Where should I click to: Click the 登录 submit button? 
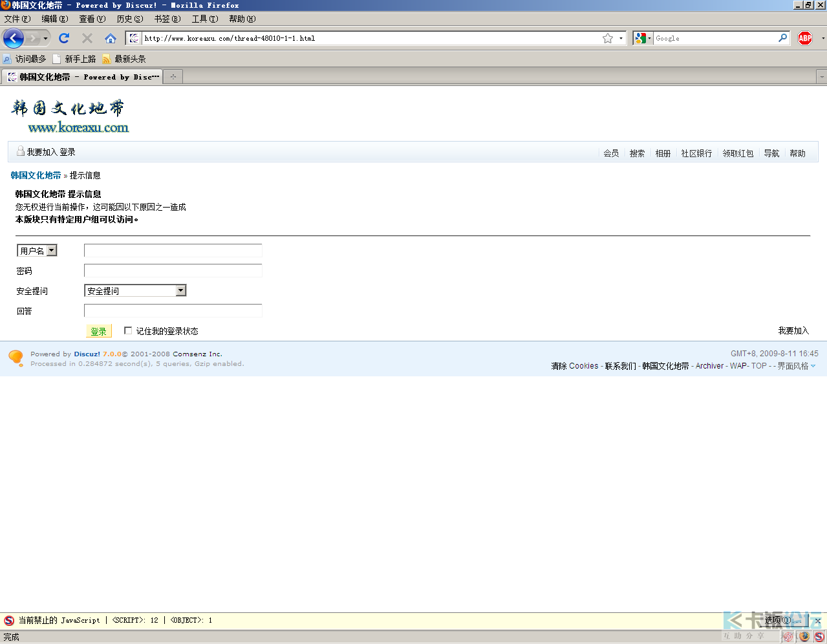(x=99, y=331)
